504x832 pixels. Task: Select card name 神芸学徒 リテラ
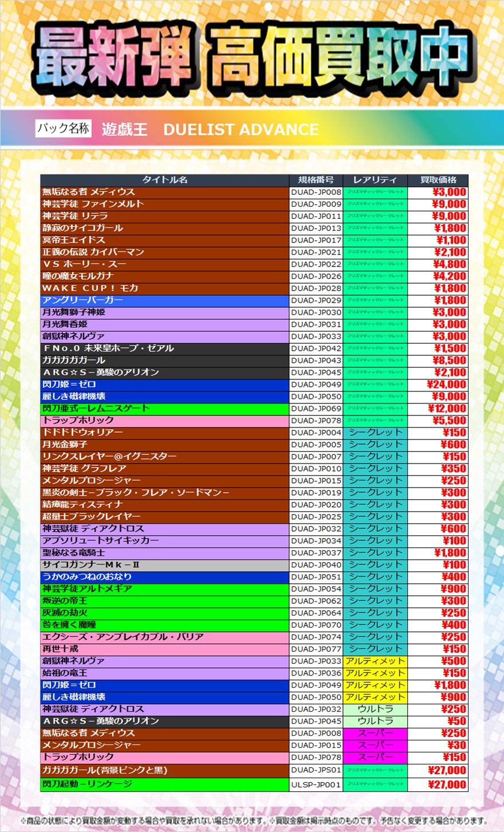tap(75, 216)
